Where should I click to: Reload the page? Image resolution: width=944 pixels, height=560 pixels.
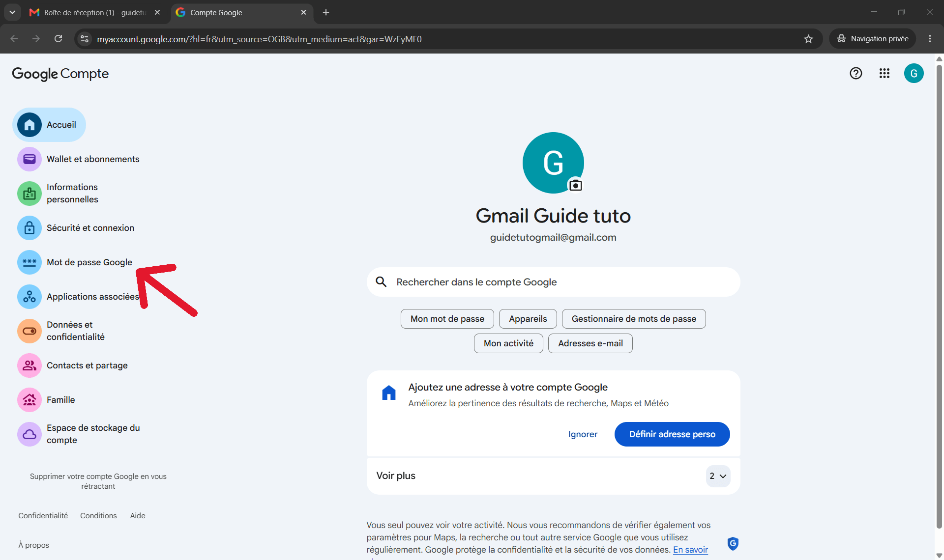(x=58, y=39)
